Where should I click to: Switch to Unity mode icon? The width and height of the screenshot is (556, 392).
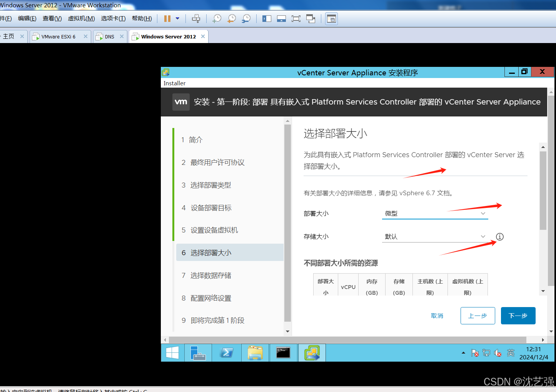pyautogui.click(x=311, y=18)
